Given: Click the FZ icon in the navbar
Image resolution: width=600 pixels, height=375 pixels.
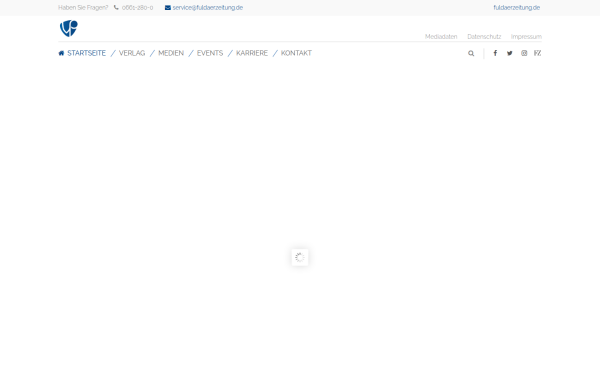Looking at the screenshot, I should [x=538, y=53].
